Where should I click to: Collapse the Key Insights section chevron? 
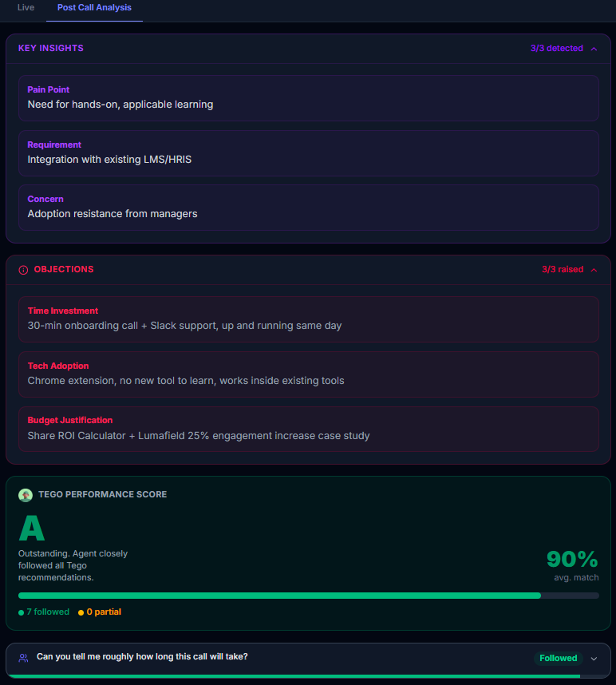pyautogui.click(x=594, y=49)
